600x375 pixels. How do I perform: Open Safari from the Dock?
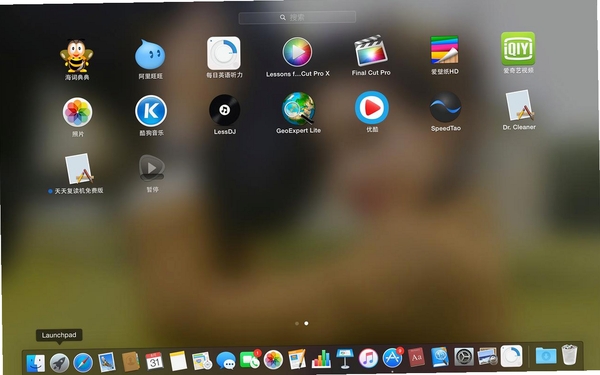coord(83,362)
